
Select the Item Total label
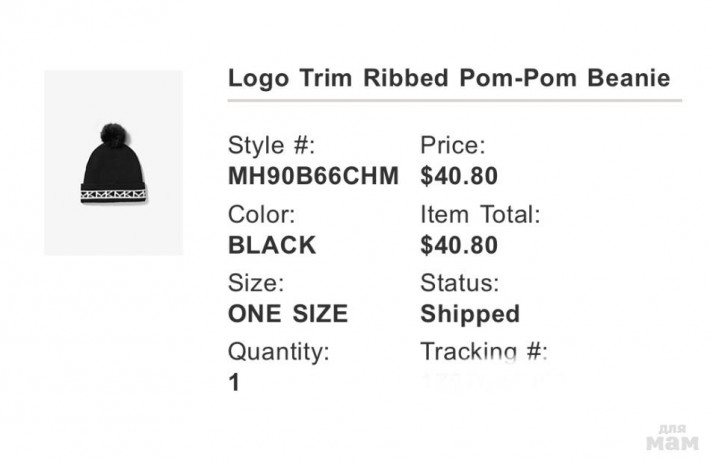click(480, 214)
